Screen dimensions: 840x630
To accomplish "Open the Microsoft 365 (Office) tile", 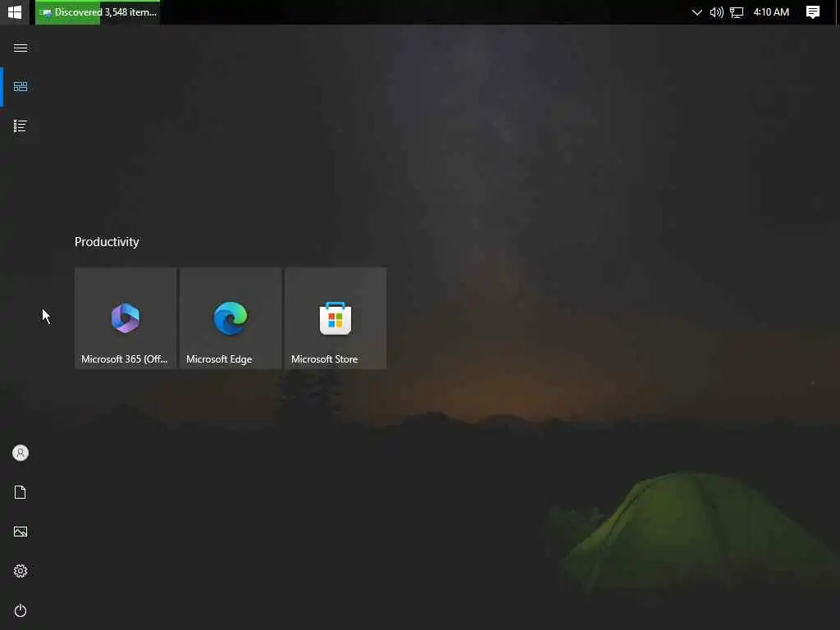I will 126,318.
